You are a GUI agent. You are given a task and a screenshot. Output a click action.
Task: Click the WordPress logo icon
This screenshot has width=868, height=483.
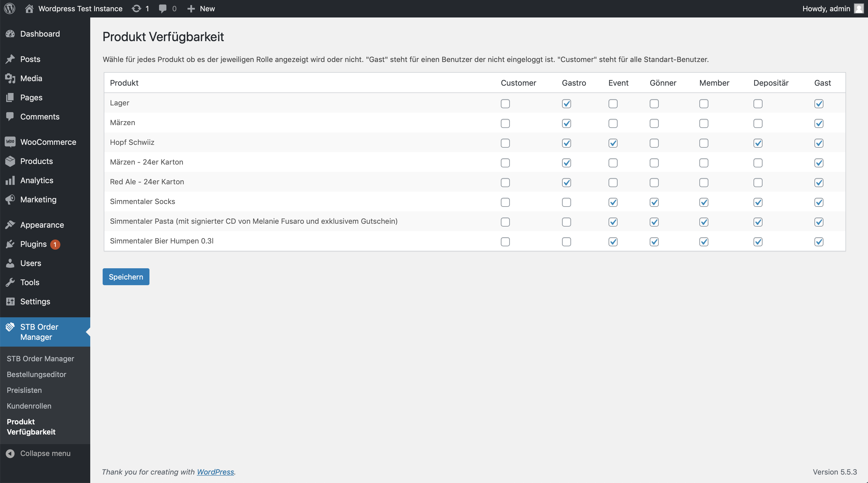(10, 8)
